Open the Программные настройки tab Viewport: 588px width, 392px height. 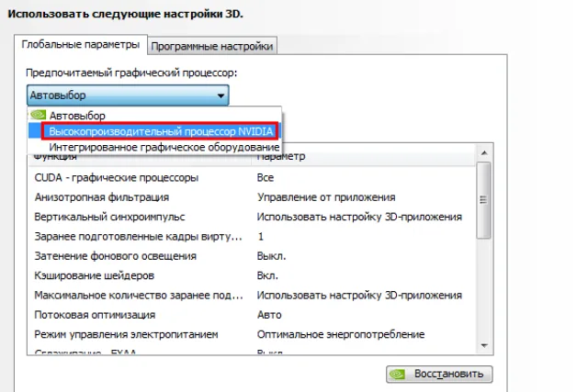click(x=212, y=46)
